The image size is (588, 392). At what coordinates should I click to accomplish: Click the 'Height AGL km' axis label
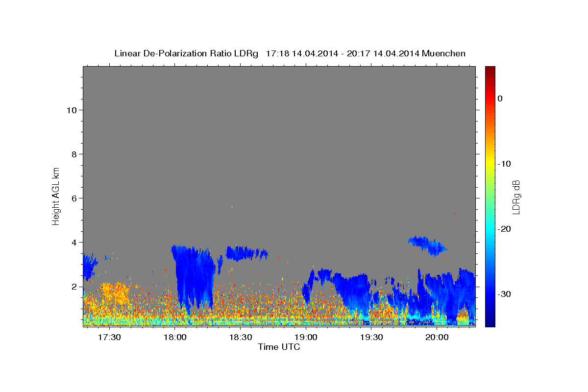[x=56, y=196]
